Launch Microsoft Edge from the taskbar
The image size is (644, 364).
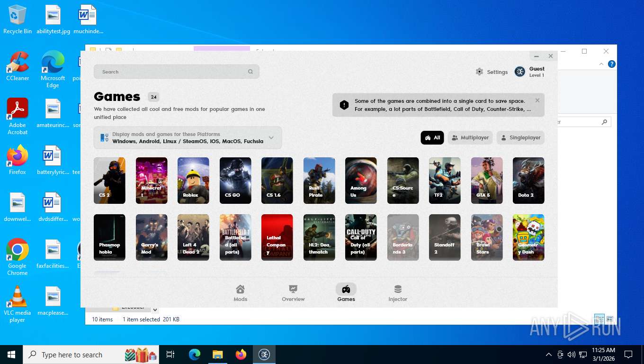click(195, 355)
